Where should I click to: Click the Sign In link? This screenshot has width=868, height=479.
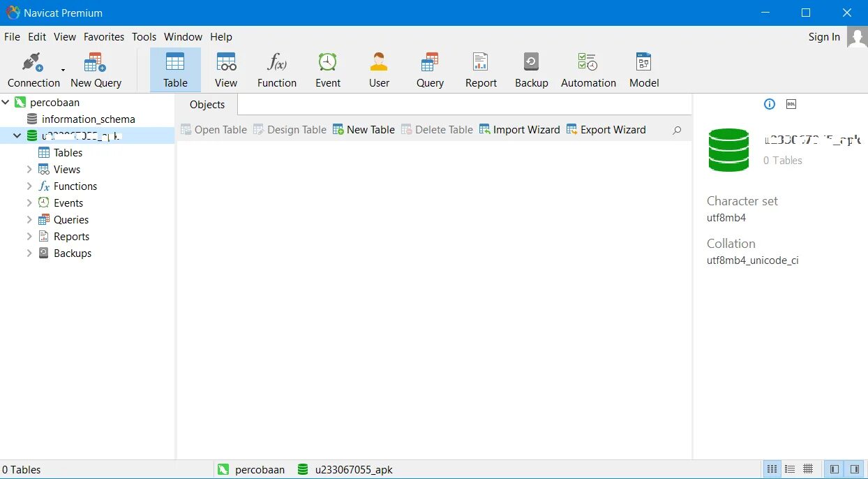point(824,37)
